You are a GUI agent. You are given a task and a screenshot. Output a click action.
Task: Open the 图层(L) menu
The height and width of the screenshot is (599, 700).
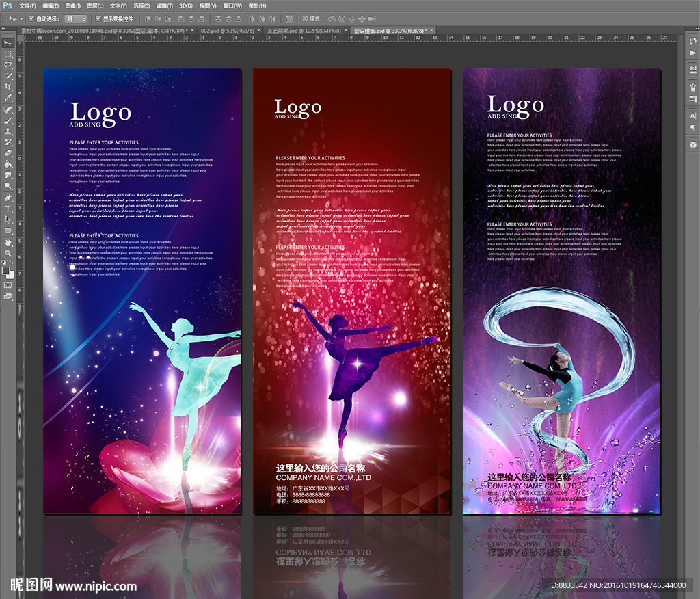pos(95,5)
